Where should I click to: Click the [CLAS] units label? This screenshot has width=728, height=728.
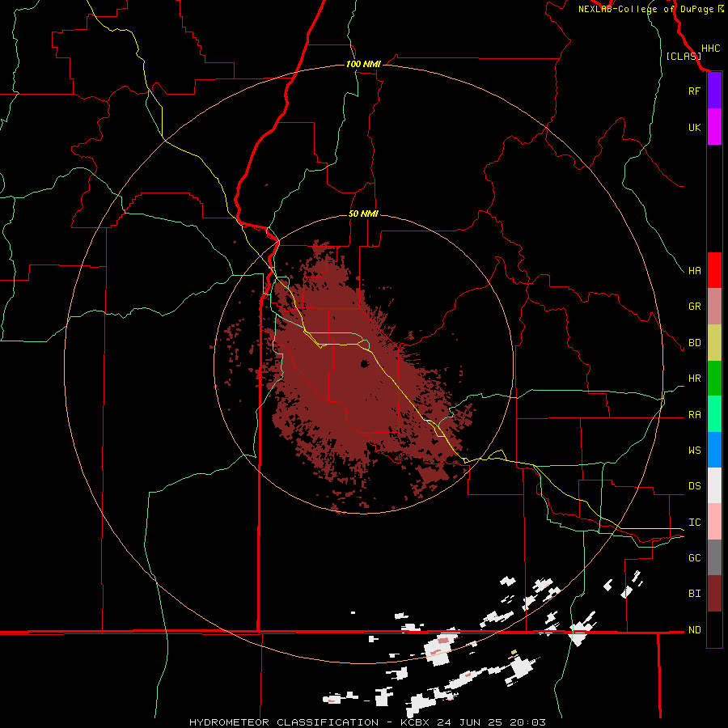point(684,57)
